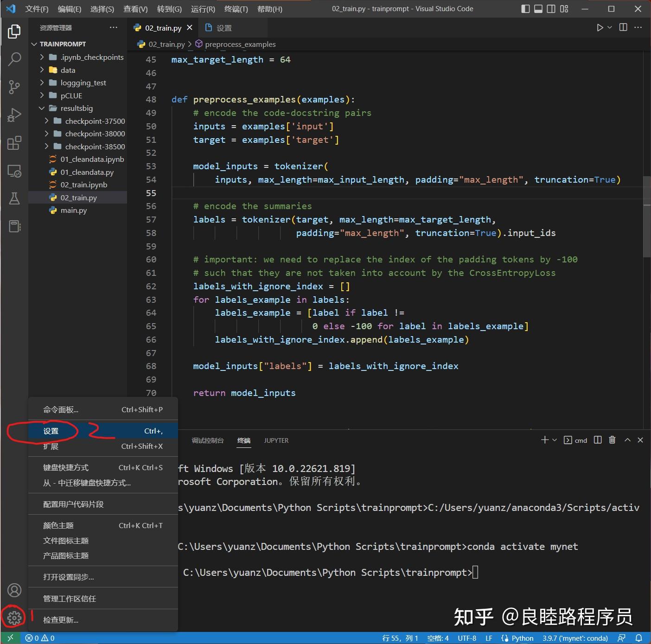
Task: Switch to the JUPYTER panel tab
Action: [x=276, y=440]
